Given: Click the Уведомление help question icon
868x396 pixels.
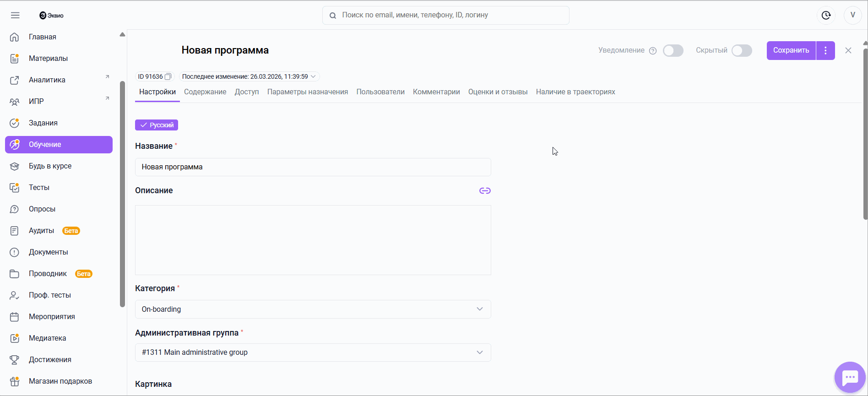Looking at the screenshot, I should [x=653, y=51].
